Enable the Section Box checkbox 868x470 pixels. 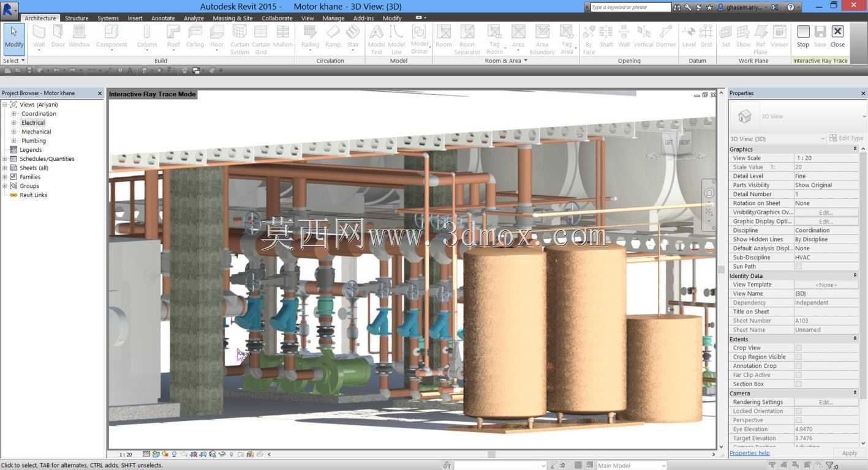click(x=798, y=384)
